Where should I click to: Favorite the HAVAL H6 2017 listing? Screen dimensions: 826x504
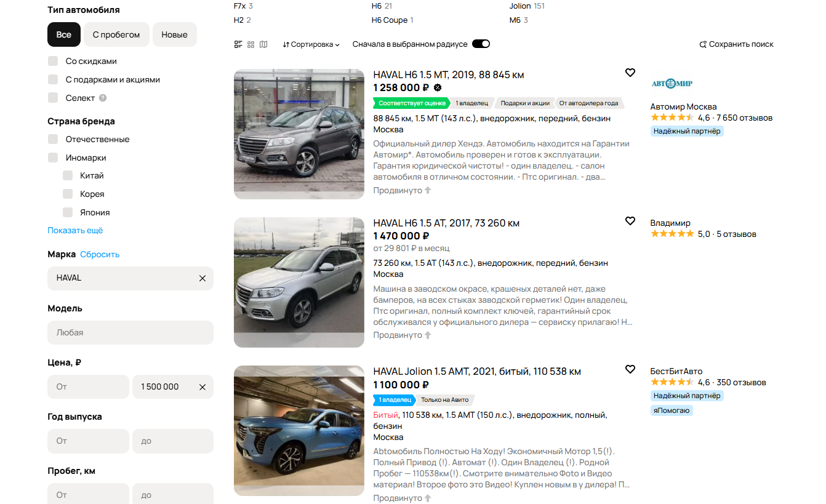[630, 221]
